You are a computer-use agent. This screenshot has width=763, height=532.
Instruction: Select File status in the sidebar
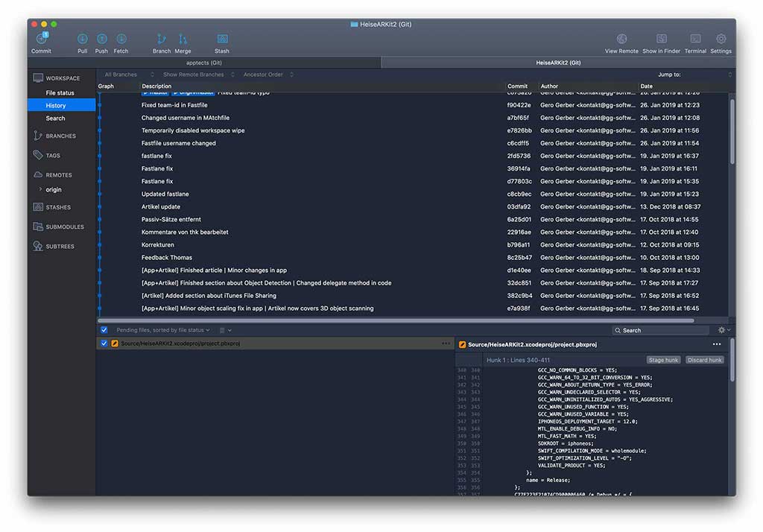pos(60,93)
